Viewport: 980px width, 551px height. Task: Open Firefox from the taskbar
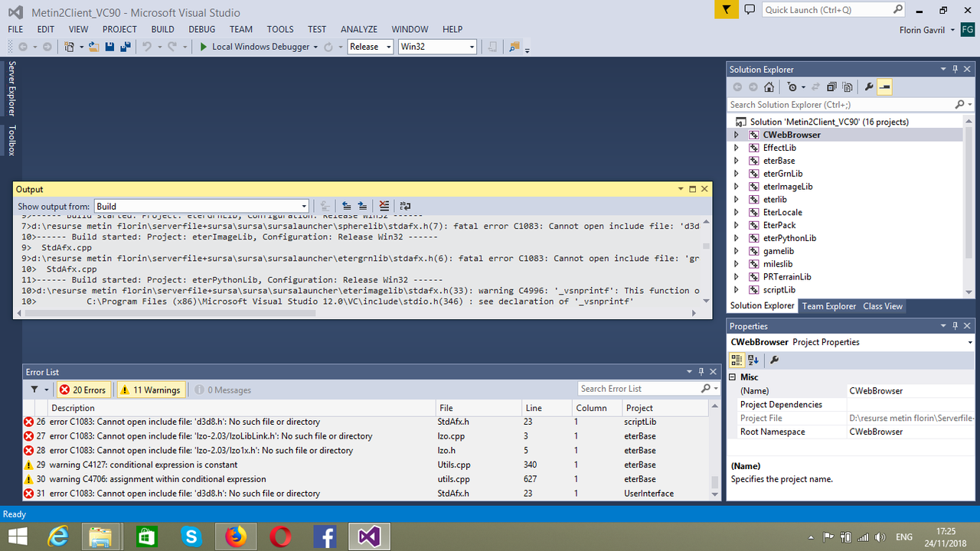tap(236, 536)
